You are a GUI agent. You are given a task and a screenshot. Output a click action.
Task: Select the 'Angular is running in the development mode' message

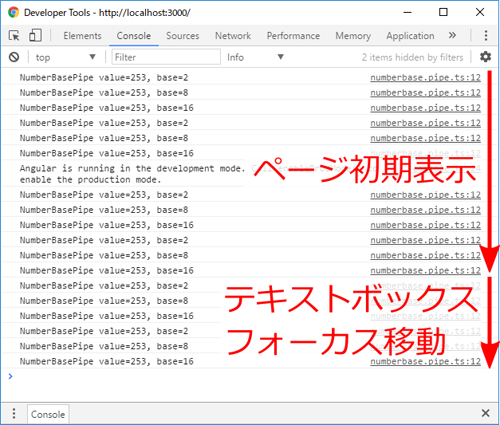coord(132,174)
